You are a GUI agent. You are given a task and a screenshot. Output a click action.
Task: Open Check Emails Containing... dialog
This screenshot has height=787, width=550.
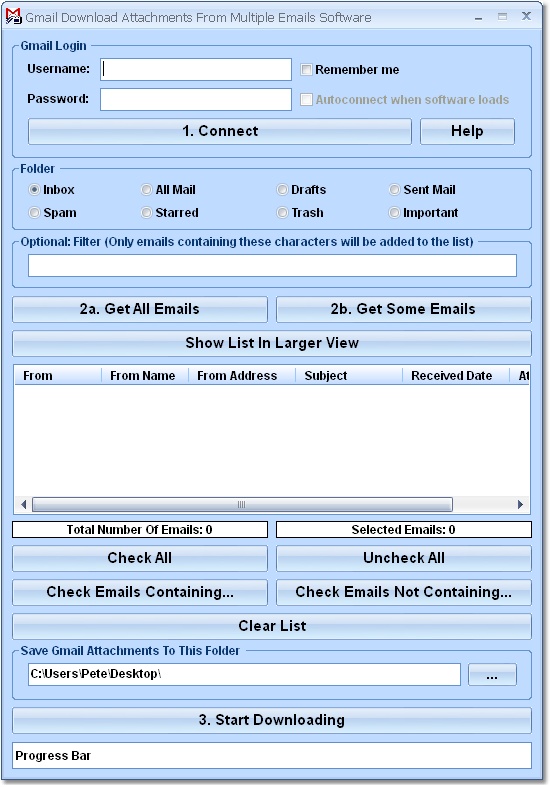140,592
